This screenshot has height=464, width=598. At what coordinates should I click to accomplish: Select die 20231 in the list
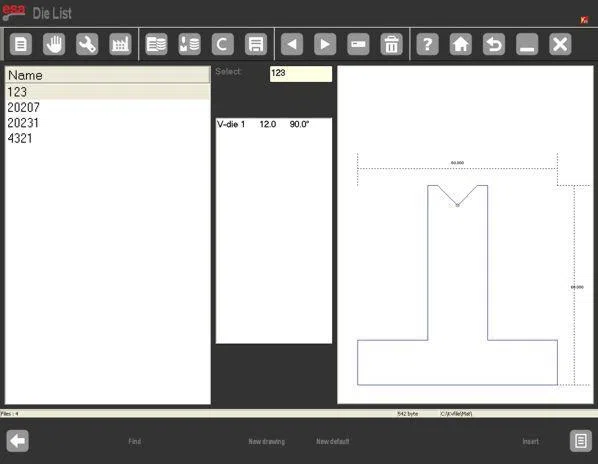point(108,123)
